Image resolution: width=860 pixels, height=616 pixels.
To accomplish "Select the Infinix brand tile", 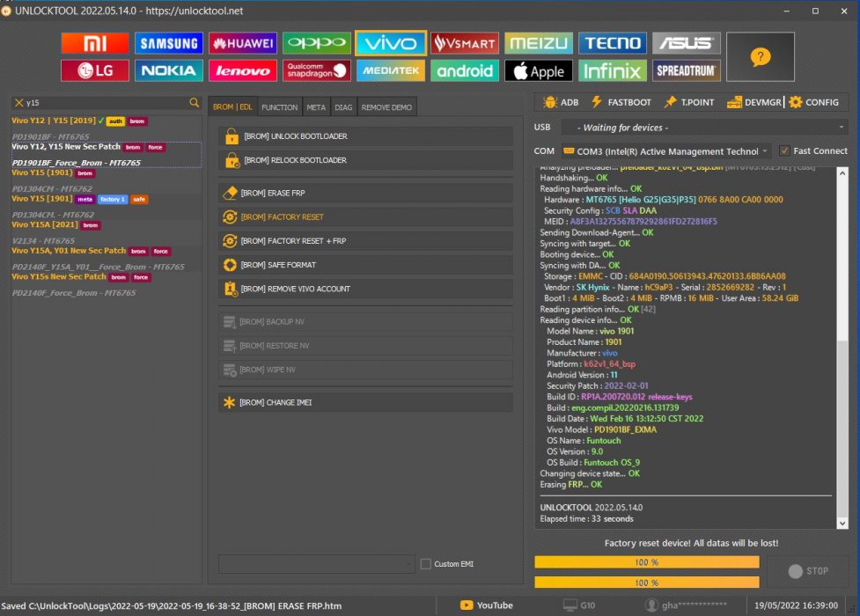I will 612,70.
